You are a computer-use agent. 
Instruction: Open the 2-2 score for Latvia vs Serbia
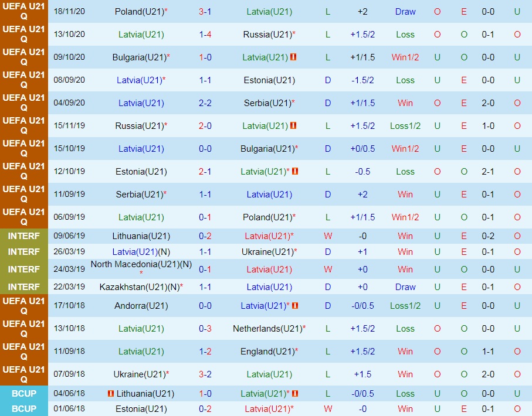coord(205,103)
